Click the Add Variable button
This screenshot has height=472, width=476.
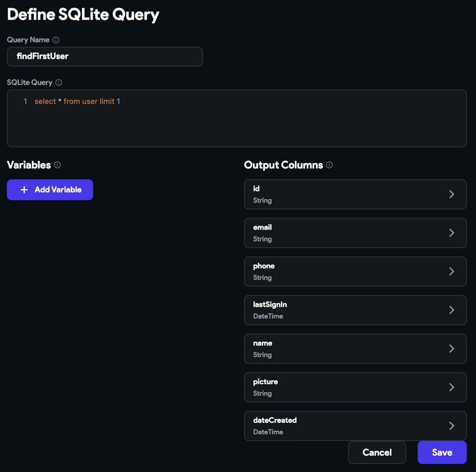point(50,189)
